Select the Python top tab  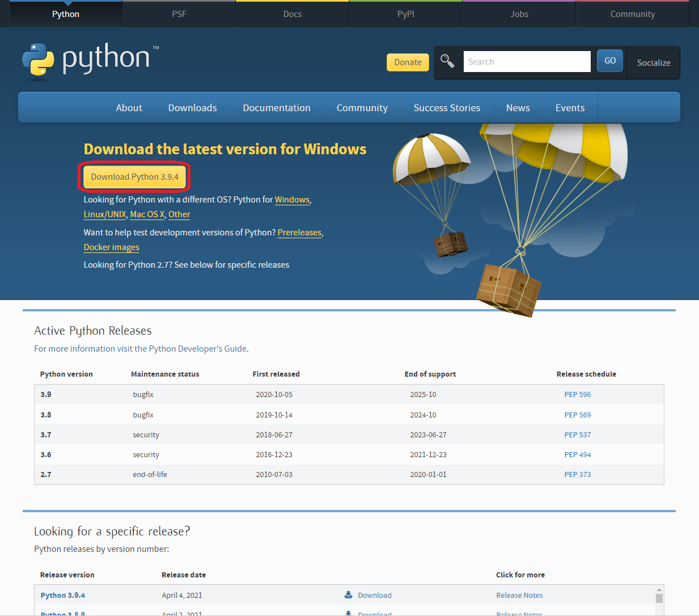point(66,14)
